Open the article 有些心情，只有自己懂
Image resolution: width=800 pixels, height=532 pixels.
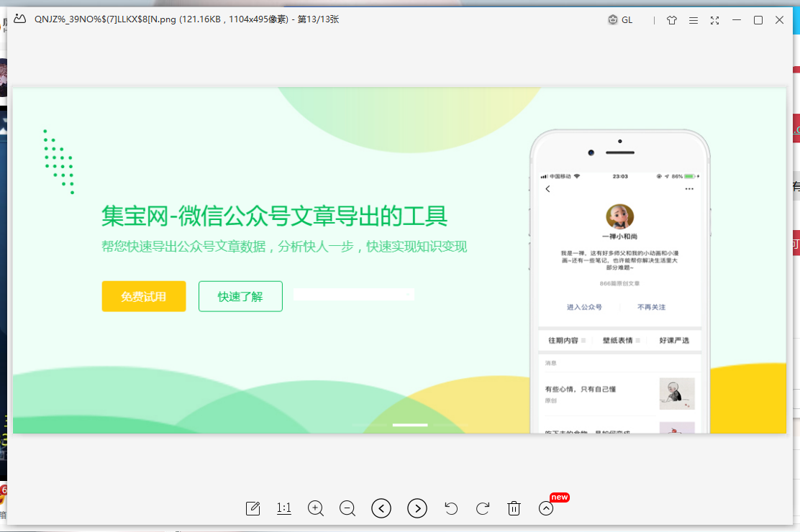pyautogui.click(x=581, y=389)
